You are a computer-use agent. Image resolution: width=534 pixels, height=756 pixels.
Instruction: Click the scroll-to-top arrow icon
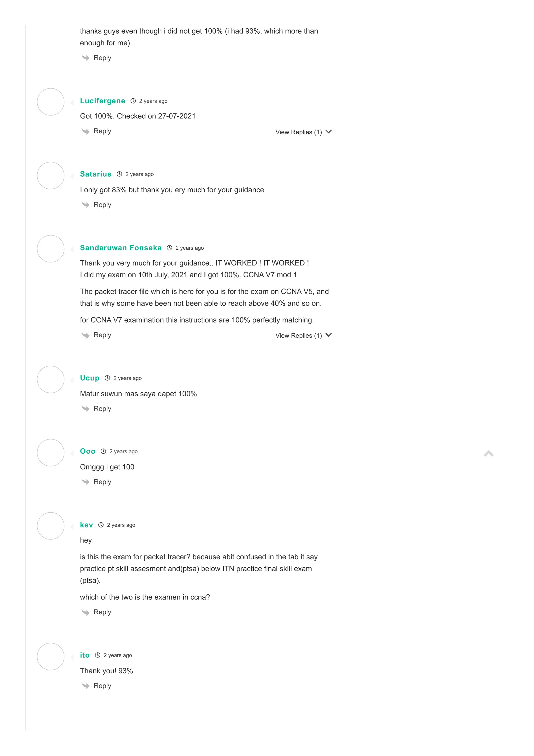(x=489, y=453)
